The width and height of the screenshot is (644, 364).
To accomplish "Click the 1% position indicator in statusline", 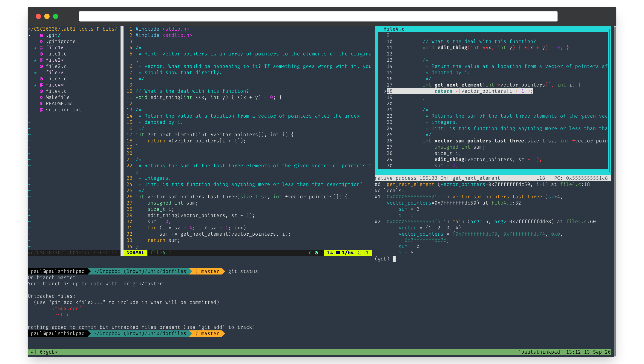I will 330,253.
